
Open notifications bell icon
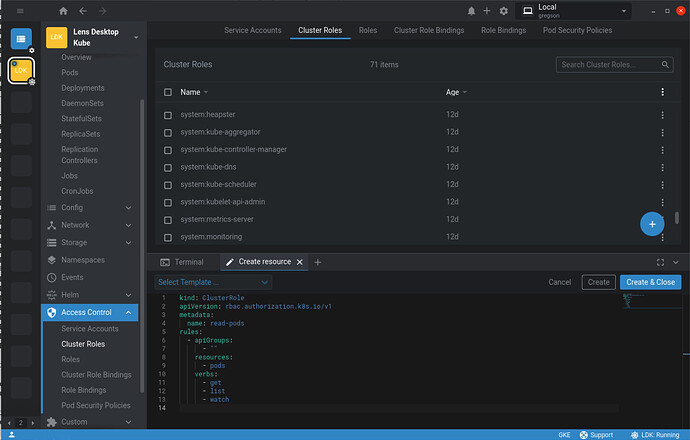pos(471,11)
